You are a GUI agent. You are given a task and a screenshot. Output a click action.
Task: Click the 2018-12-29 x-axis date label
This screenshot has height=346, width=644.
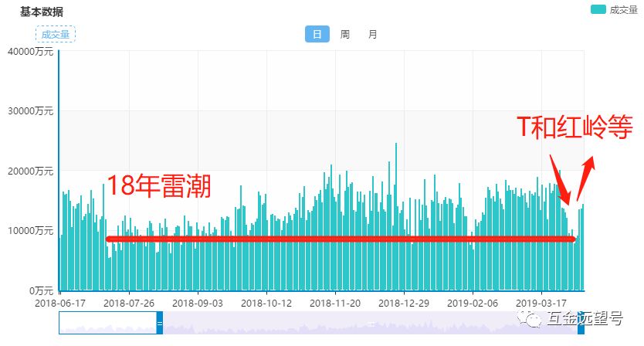click(404, 304)
